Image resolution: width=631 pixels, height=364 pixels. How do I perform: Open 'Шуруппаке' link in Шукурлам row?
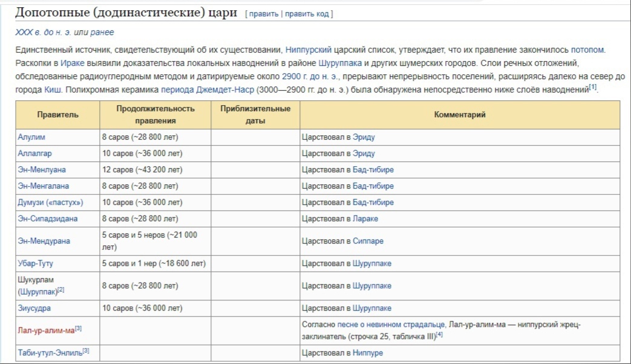372,286
